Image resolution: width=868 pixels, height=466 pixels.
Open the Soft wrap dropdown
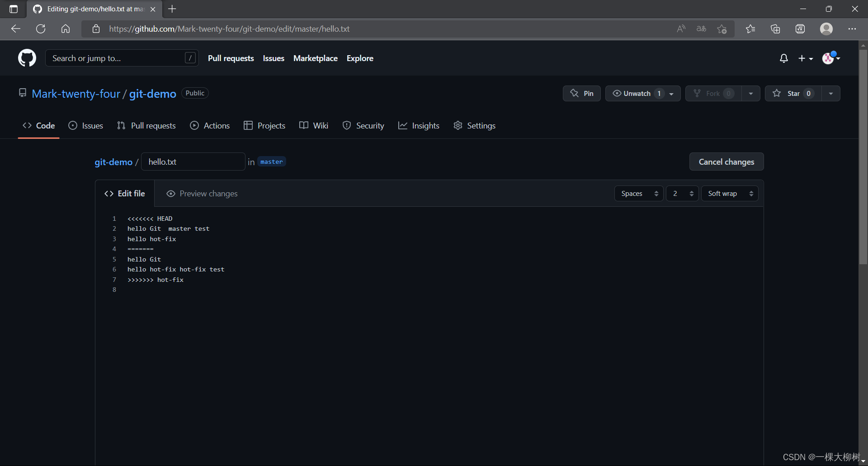[729, 193]
